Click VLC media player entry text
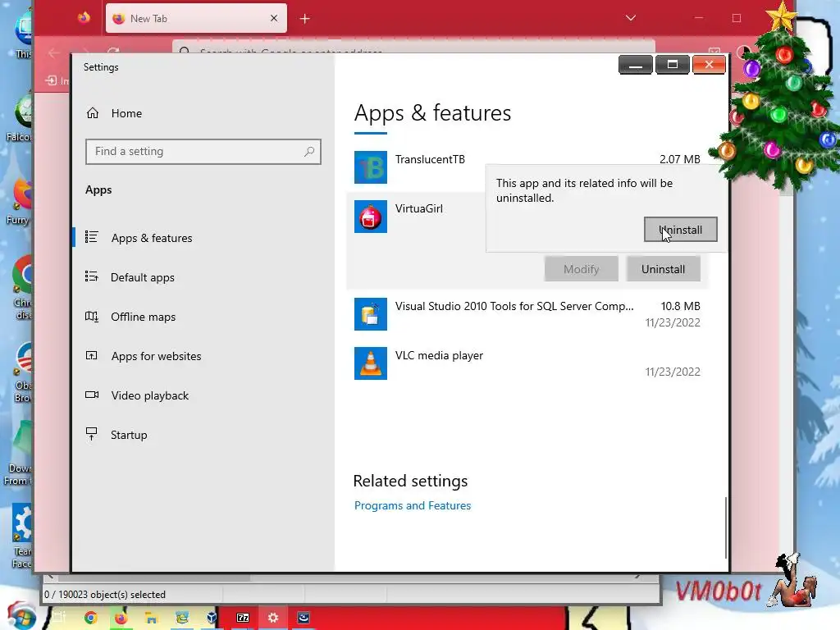The width and height of the screenshot is (840, 630). [x=440, y=355]
